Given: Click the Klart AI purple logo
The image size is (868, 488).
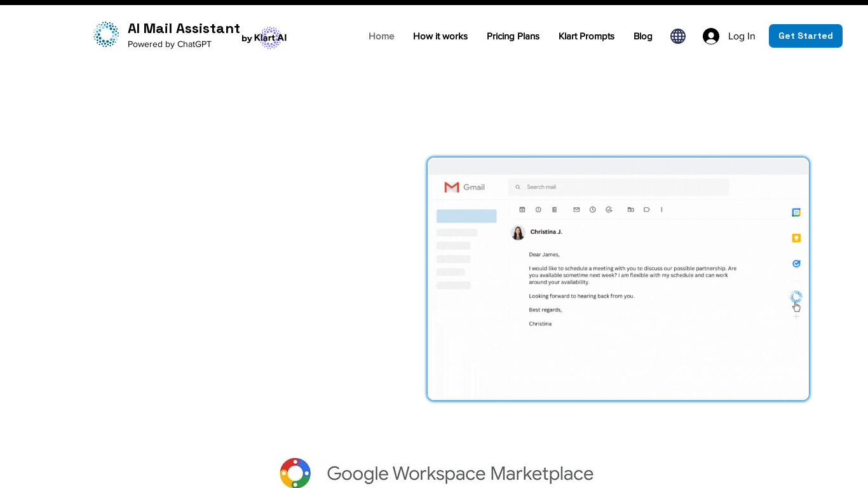Looking at the screenshot, I should (x=271, y=38).
